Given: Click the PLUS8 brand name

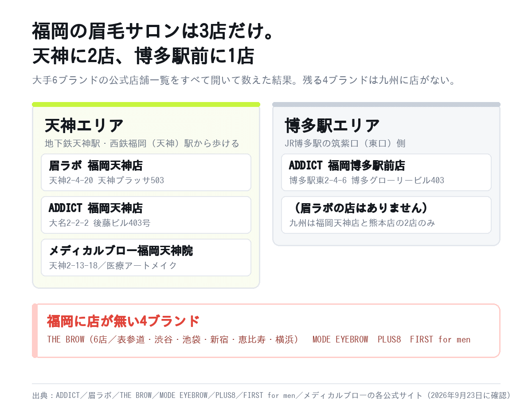Looking at the screenshot, I should point(389,339).
